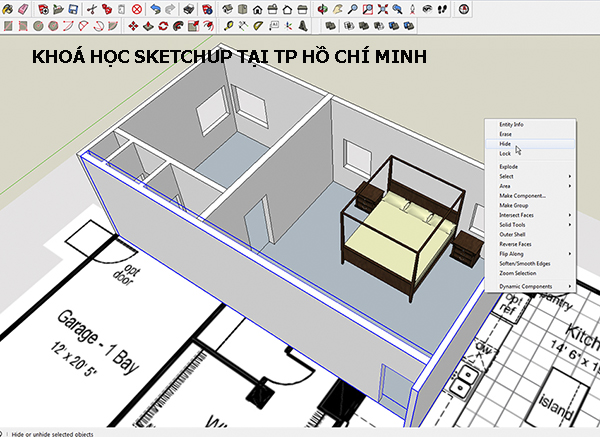Image resolution: width=600 pixels, height=437 pixels.
Task: Select the Push/Pull tool
Action: tap(148, 26)
